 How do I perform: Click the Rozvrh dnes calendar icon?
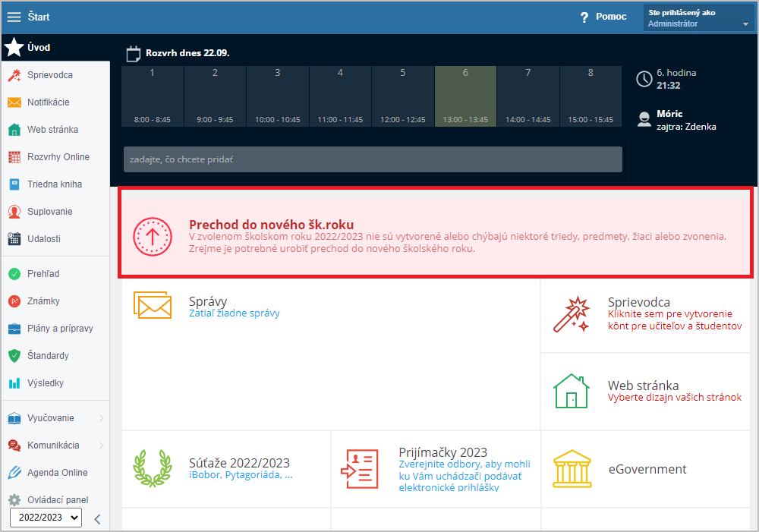pyautogui.click(x=133, y=54)
